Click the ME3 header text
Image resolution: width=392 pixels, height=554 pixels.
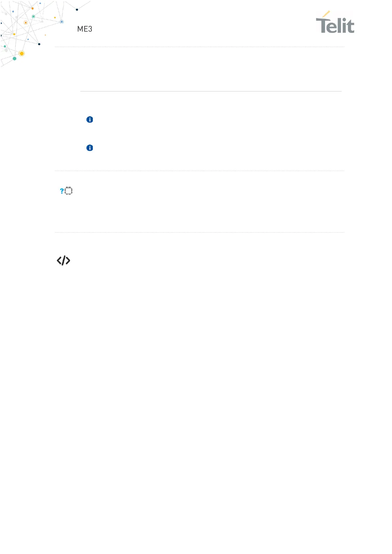[x=85, y=29]
